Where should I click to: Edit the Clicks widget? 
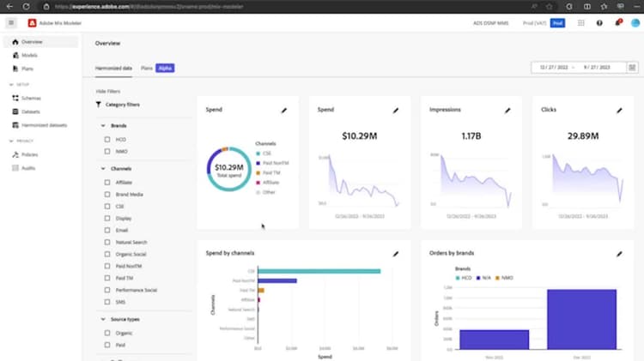(619, 111)
